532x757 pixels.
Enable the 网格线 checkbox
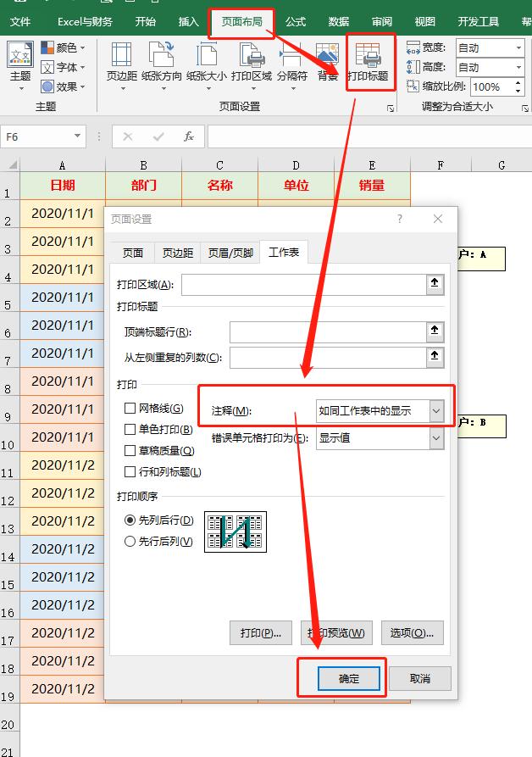(x=130, y=409)
